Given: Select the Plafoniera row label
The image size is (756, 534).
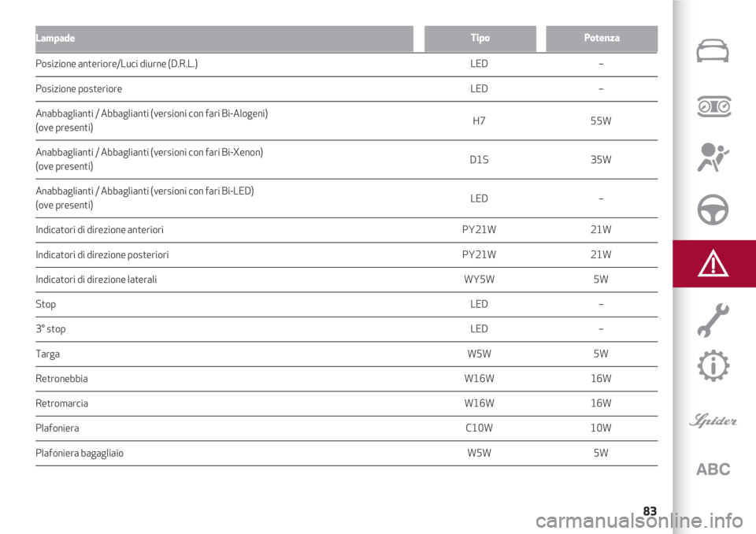Looking at the screenshot, I should (x=57, y=428).
